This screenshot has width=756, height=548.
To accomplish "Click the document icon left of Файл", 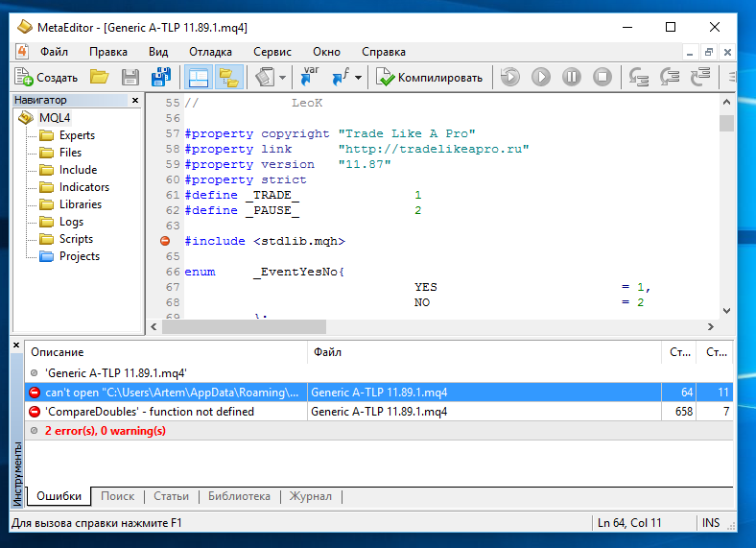I will tap(22, 51).
